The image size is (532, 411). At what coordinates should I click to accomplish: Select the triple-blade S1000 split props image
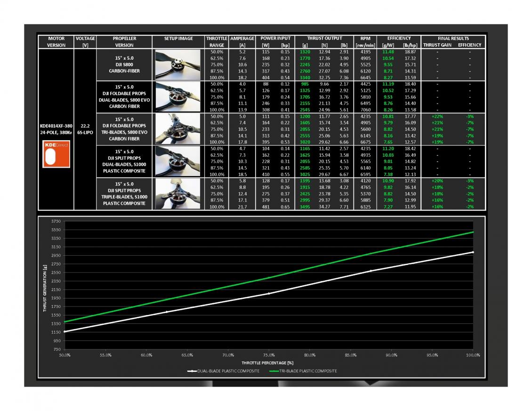178,193
